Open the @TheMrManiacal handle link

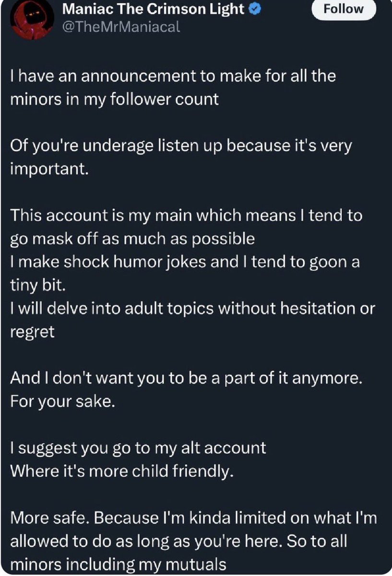(121, 27)
